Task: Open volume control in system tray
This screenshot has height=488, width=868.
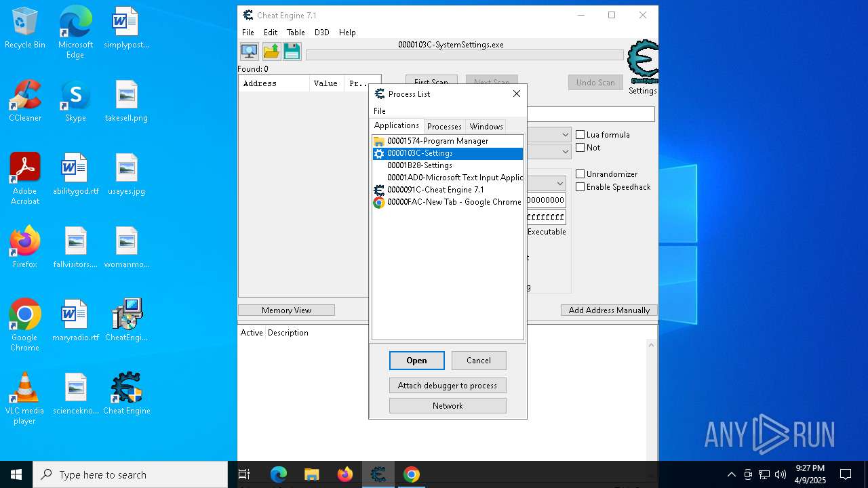Action: [780, 474]
